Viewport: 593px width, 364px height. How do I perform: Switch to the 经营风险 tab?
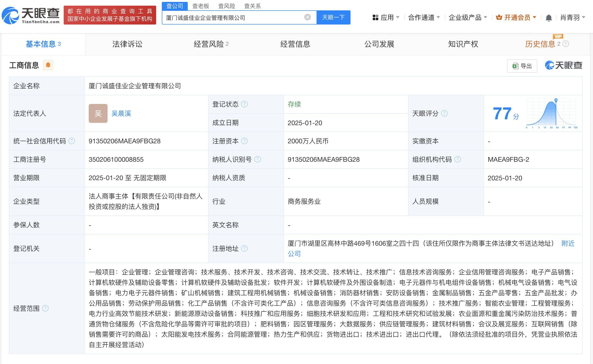[x=211, y=44]
